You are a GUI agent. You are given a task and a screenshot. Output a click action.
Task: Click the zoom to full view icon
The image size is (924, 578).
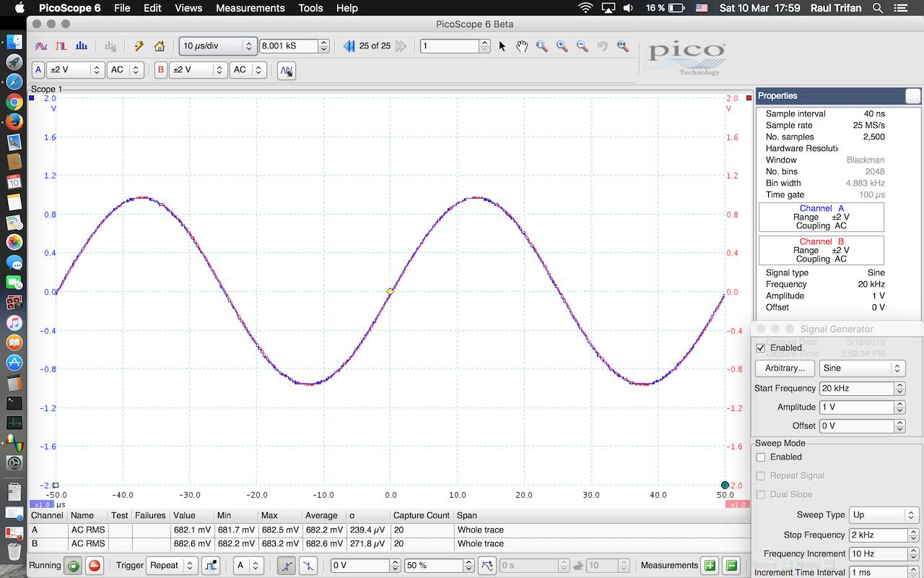click(x=622, y=46)
